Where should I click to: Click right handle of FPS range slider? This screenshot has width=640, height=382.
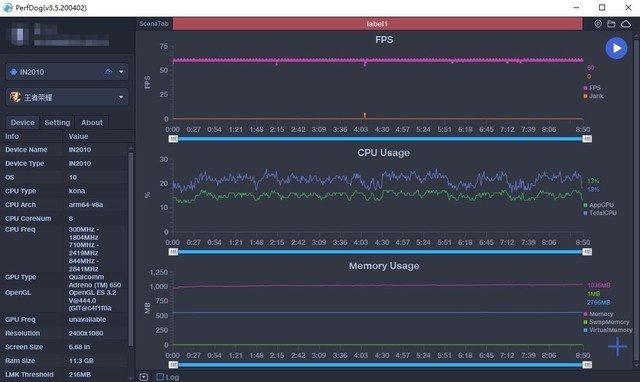point(587,139)
